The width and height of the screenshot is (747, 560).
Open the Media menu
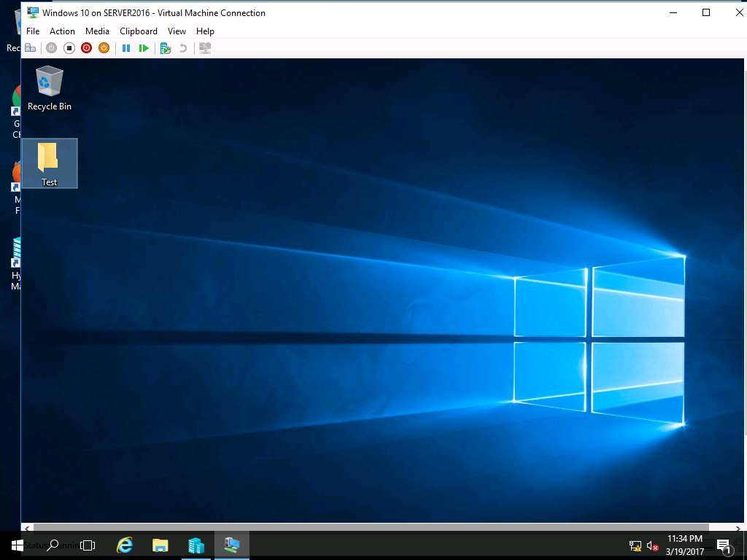click(97, 31)
